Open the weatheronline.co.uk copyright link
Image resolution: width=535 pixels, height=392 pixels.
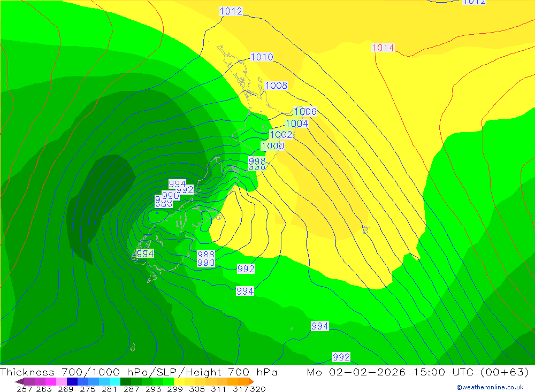pyautogui.click(x=490, y=387)
